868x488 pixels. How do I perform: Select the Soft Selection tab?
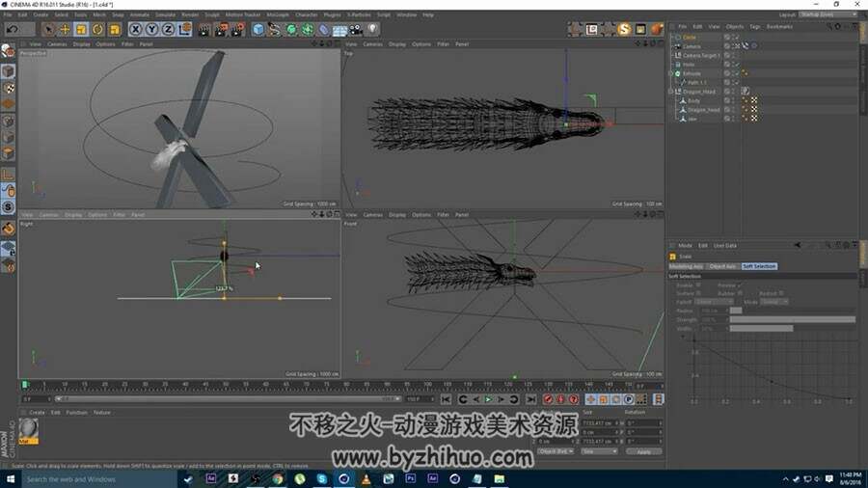759,266
